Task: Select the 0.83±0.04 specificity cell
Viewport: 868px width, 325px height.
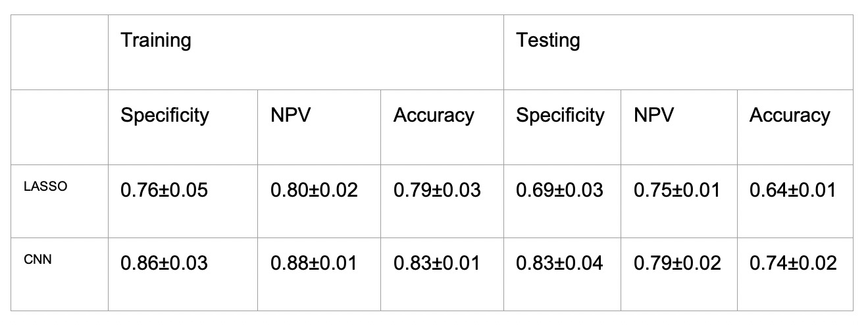Action: 559,264
